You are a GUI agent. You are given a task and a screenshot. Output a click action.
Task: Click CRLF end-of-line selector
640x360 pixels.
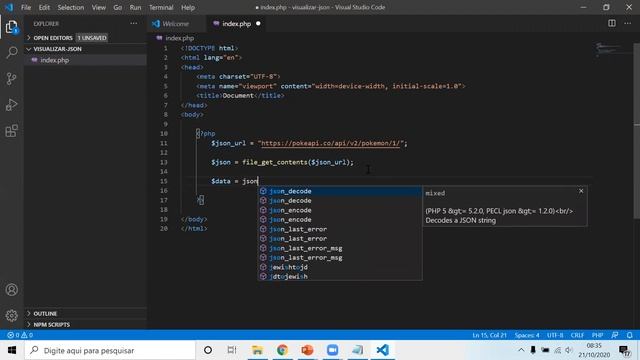tap(577, 335)
